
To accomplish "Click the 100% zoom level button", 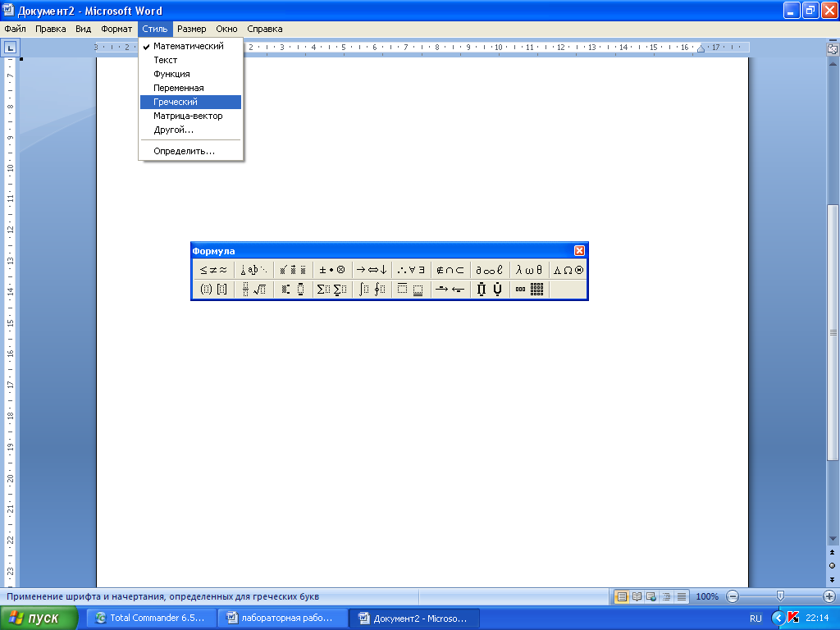I will [x=707, y=596].
